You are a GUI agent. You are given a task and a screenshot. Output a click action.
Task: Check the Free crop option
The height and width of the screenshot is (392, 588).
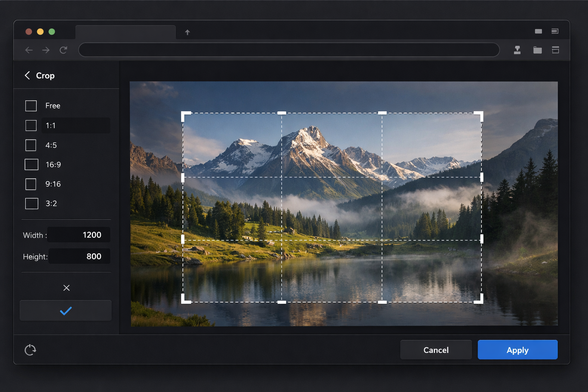point(31,106)
